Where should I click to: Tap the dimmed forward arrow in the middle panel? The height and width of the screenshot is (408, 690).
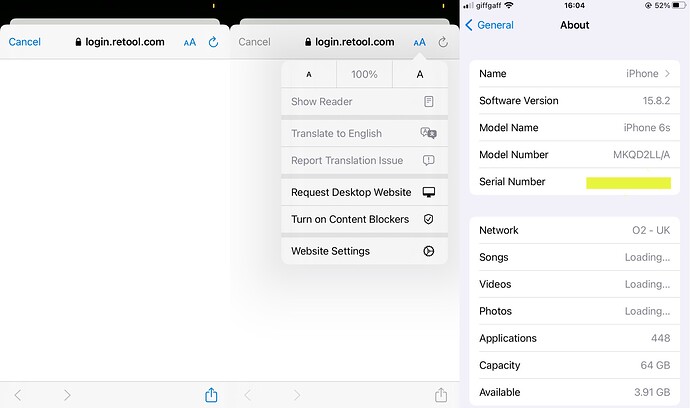coord(297,395)
